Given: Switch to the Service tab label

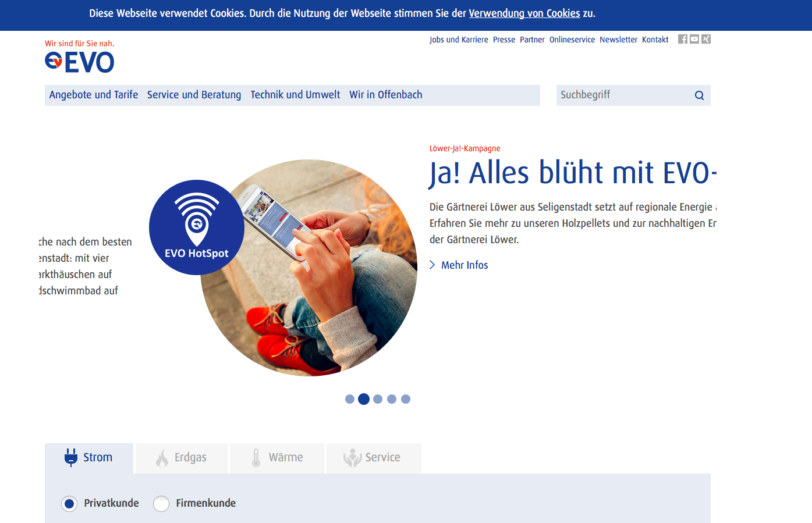Looking at the screenshot, I should (382, 457).
